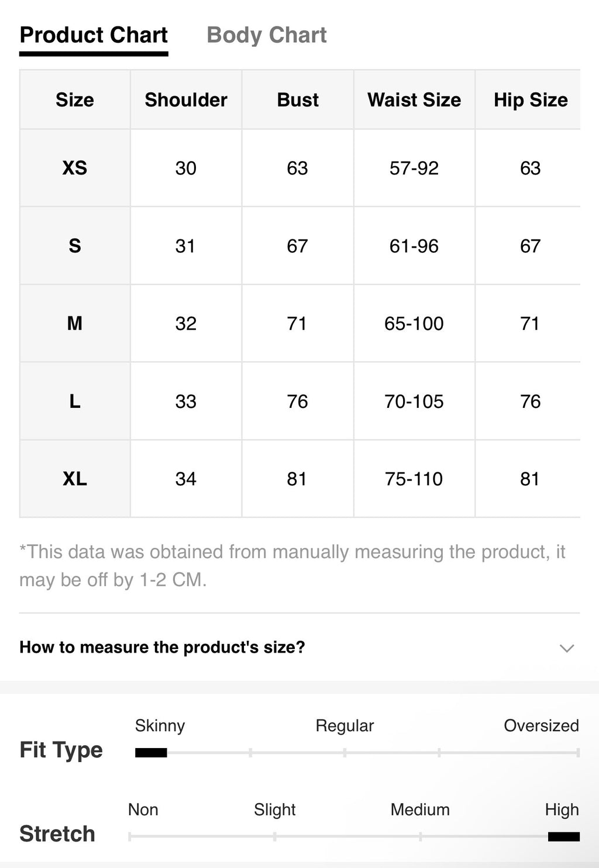The height and width of the screenshot is (868, 599).
Task: Click the Skinny fit type indicator
Action: [x=151, y=753]
